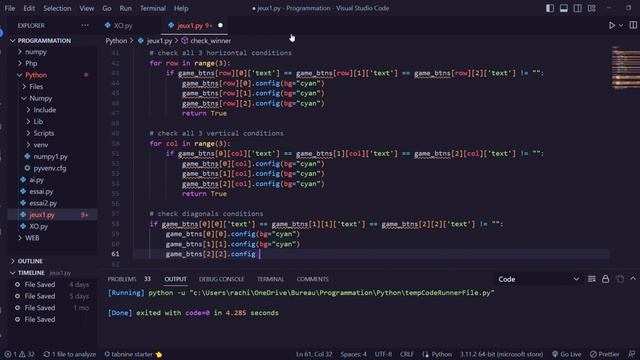This screenshot has width=640, height=360.
Task: Click Python breadcrumb
Action: tap(116, 41)
